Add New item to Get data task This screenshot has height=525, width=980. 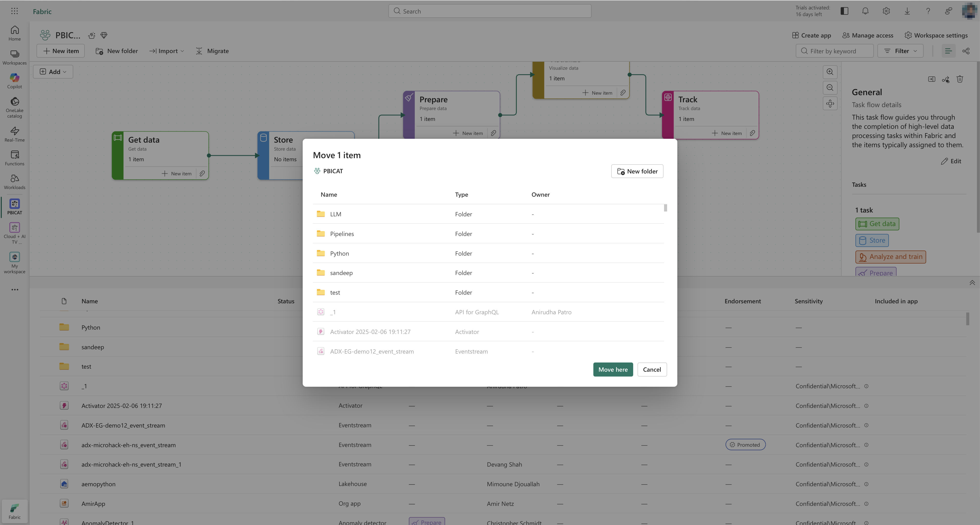pos(177,173)
